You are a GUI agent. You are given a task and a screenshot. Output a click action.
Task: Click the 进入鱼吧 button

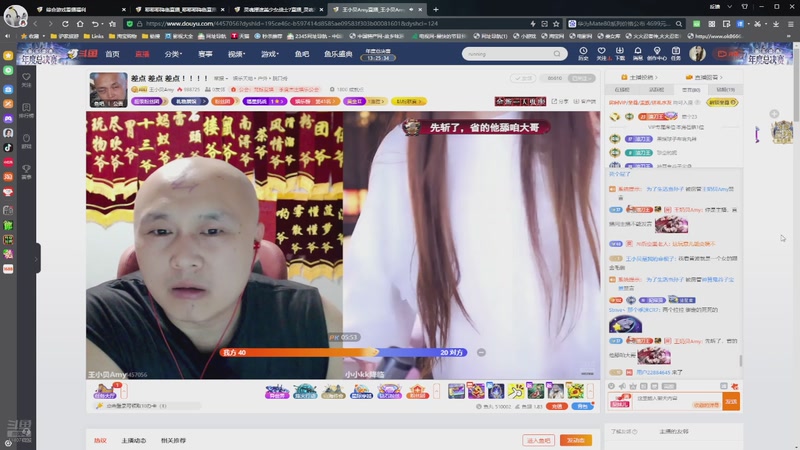(x=538, y=440)
